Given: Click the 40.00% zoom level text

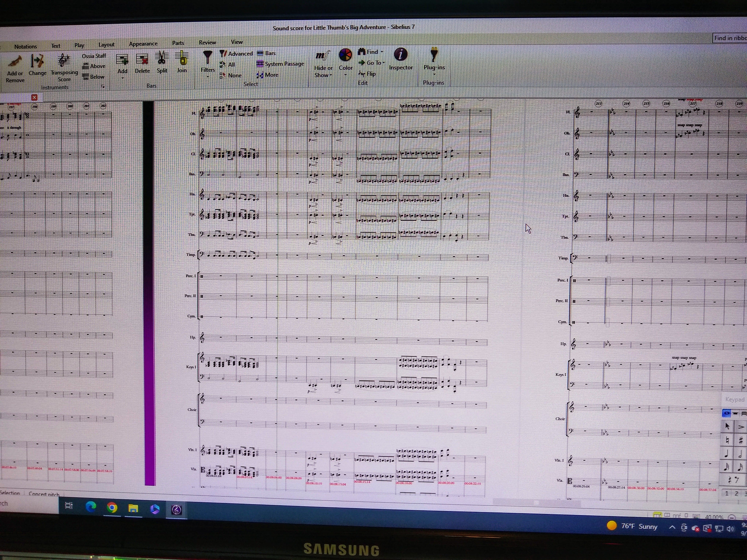Looking at the screenshot, I should tap(714, 517).
